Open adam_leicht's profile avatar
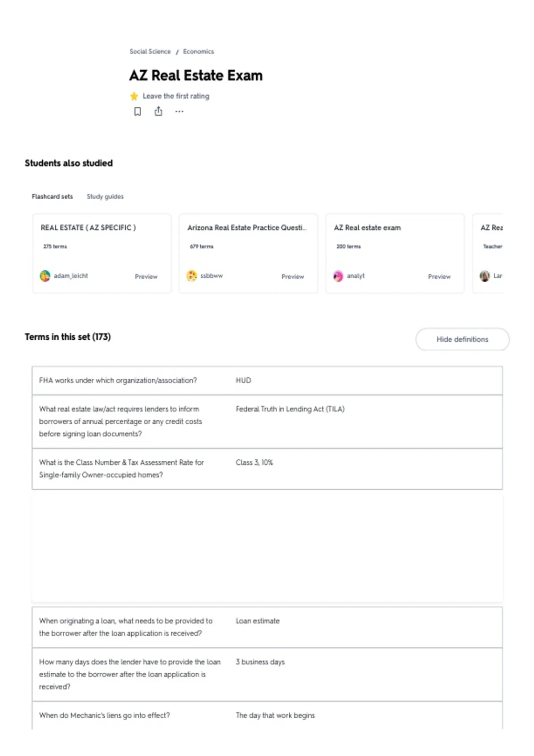The width and height of the screenshot is (534, 756). pyautogui.click(x=45, y=276)
